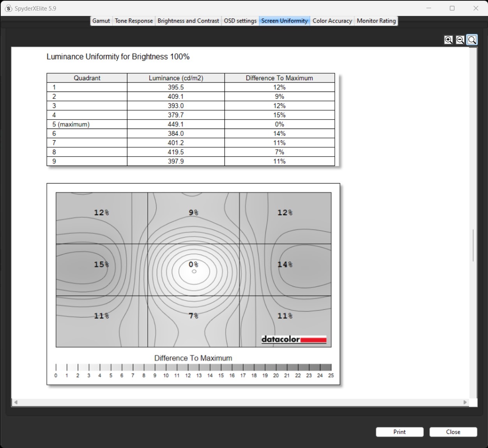
Task: Click the 9% cell in the table
Action: tap(279, 97)
